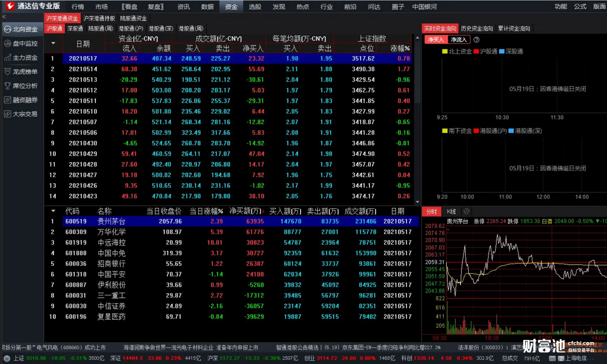
Task: Switch chart to K线 tab
Action: click(451, 211)
